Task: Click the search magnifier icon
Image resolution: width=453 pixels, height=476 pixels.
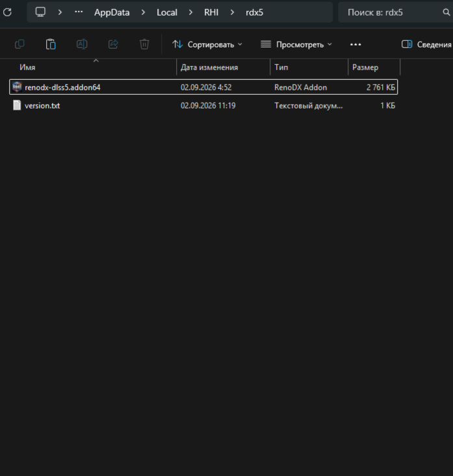Action: (x=446, y=12)
